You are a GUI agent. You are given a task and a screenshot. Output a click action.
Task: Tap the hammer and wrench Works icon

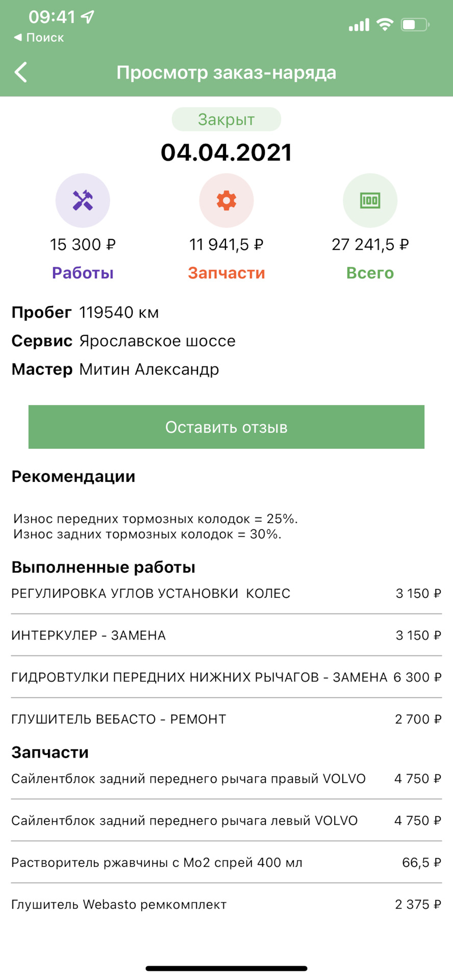(x=83, y=201)
